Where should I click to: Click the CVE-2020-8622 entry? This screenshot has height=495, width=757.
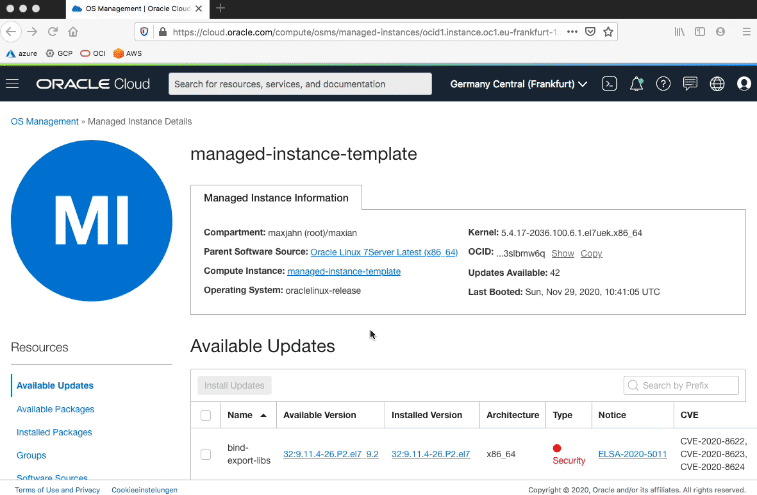point(713,441)
